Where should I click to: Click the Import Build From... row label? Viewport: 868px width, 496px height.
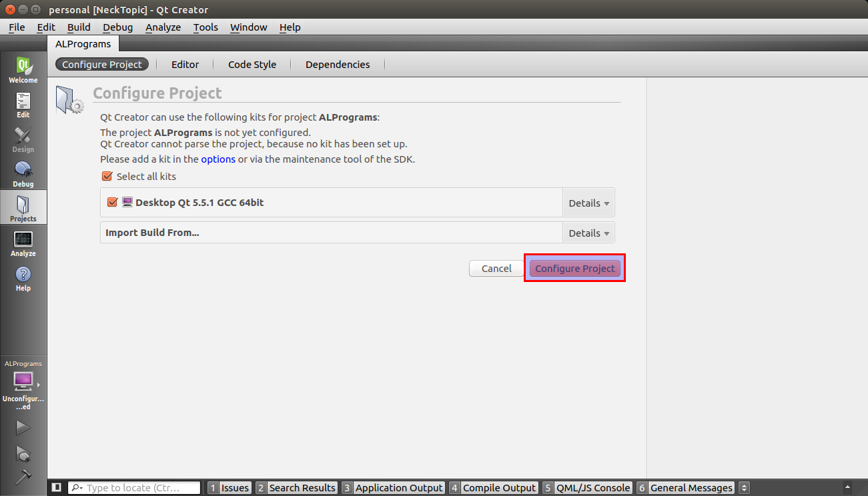click(x=152, y=233)
